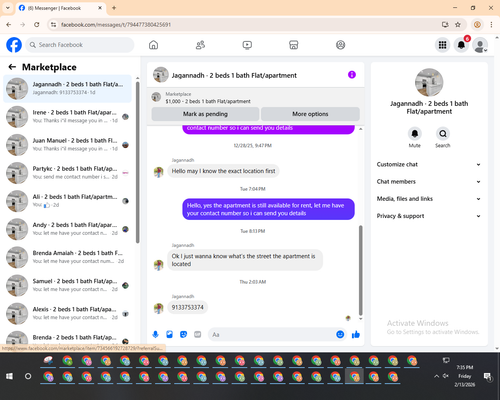500x400 pixels.
Task: Choose a GIF icon
Action: click(198, 334)
